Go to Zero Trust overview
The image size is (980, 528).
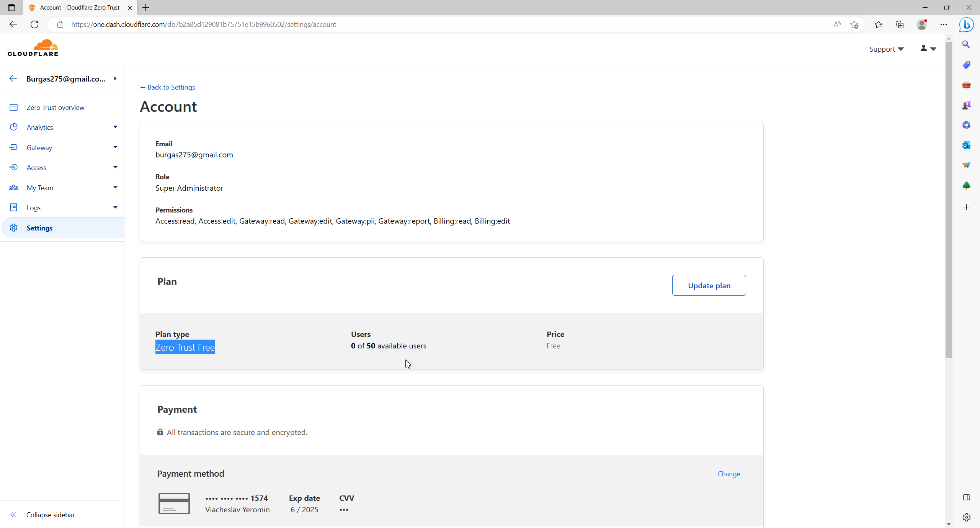pyautogui.click(x=56, y=108)
